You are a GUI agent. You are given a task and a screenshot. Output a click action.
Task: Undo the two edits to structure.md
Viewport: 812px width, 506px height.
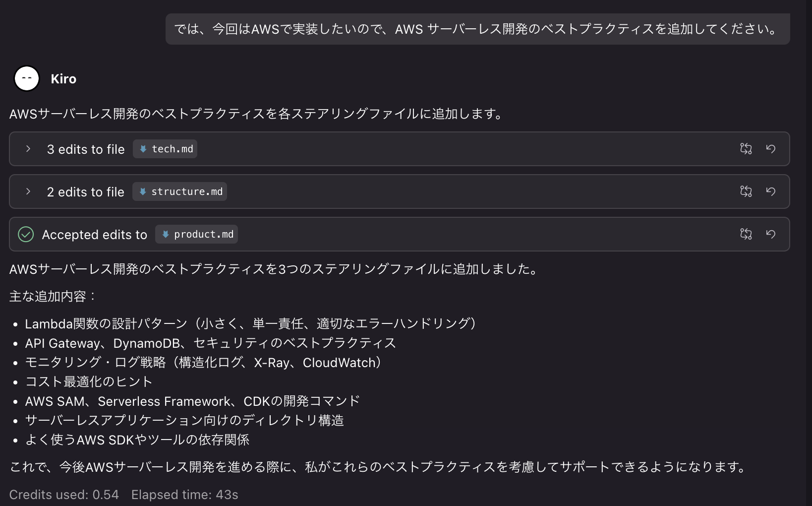click(x=771, y=191)
